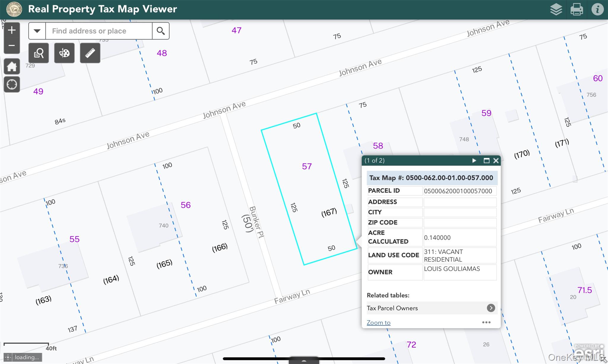Open popup more options ellipsis menu
Screen dimensions: 608x364
point(486,322)
